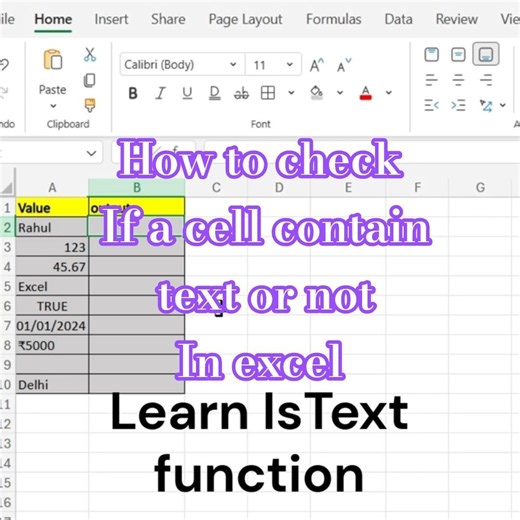Viewport: 520px width, 520px height.
Task: Open the Fill Color dropdown arrow
Action: tap(340, 93)
